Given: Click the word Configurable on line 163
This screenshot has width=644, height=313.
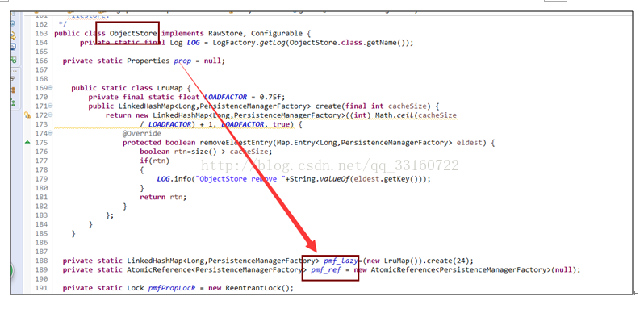Looking at the screenshot, I should [x=277, y=33].
